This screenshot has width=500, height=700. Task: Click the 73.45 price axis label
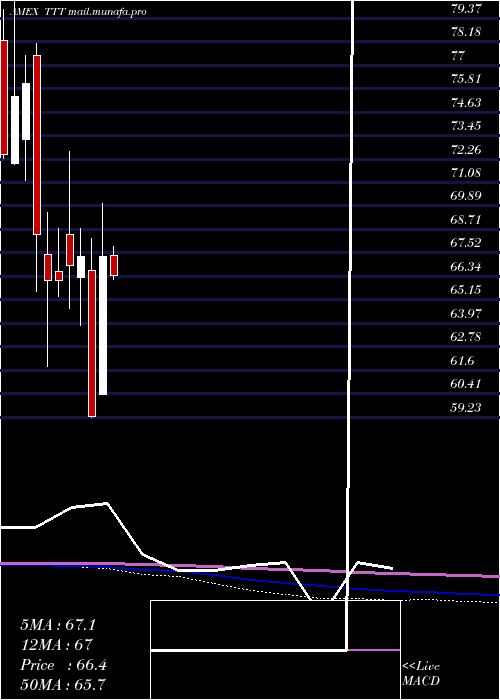pos(466,126)
